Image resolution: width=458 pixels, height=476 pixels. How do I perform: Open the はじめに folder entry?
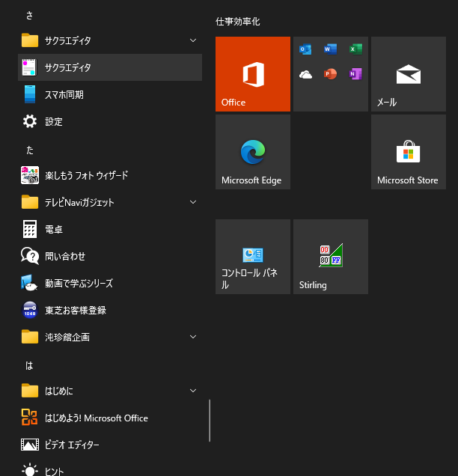pos(110,391)
